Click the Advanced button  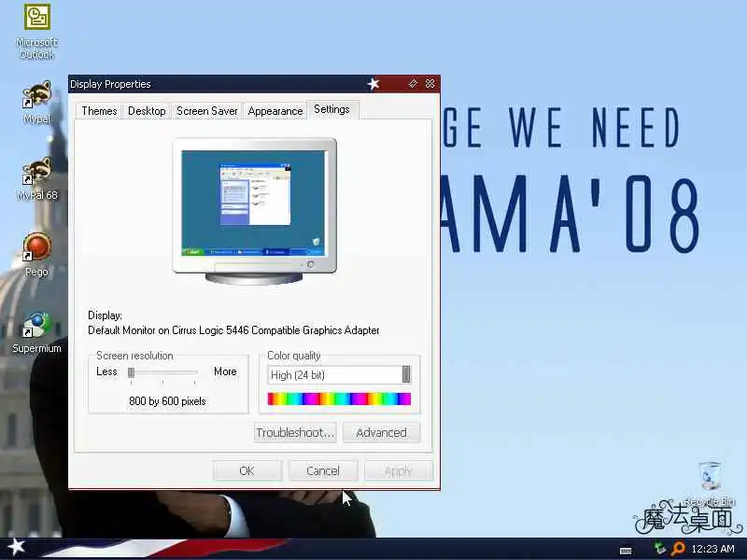[x=382, y=432]
